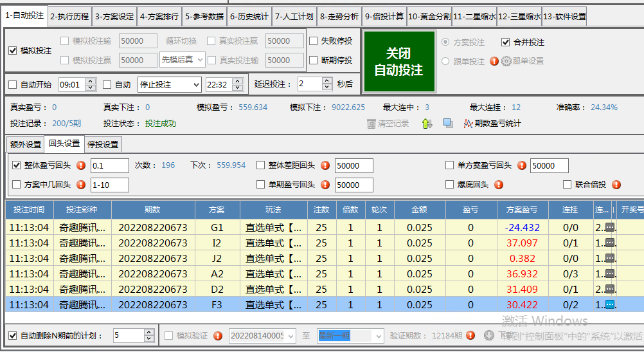The height and width of the screenshot is (352, 644).
Task: Toggle 合并投注 checkbox
Action: [x=506, y=42]
